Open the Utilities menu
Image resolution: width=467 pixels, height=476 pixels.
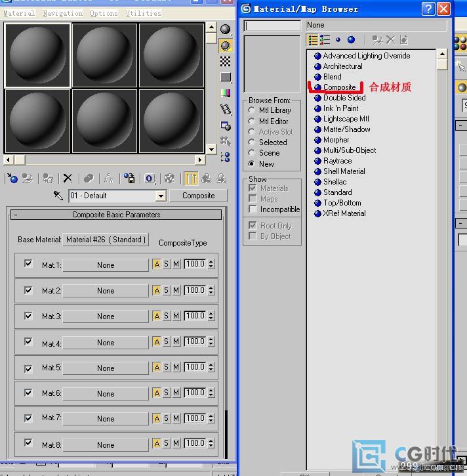point(144,13)
